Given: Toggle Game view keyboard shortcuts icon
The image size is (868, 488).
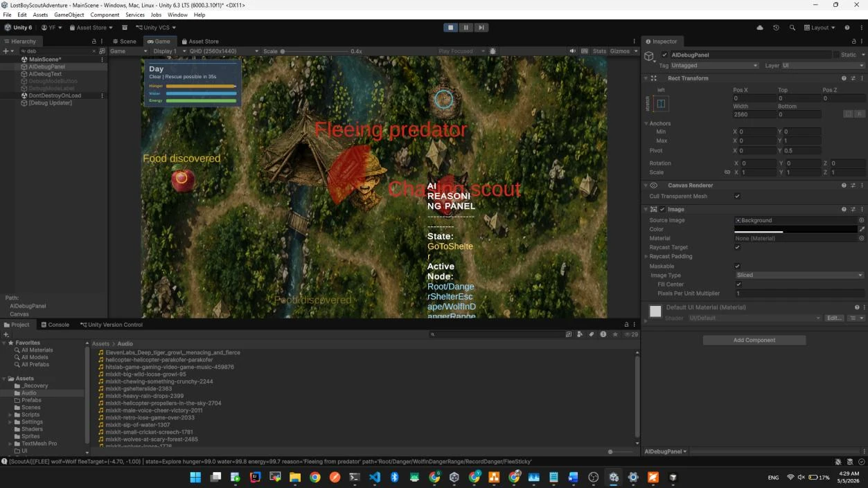Looking at the screenshot, I should 585,51.
